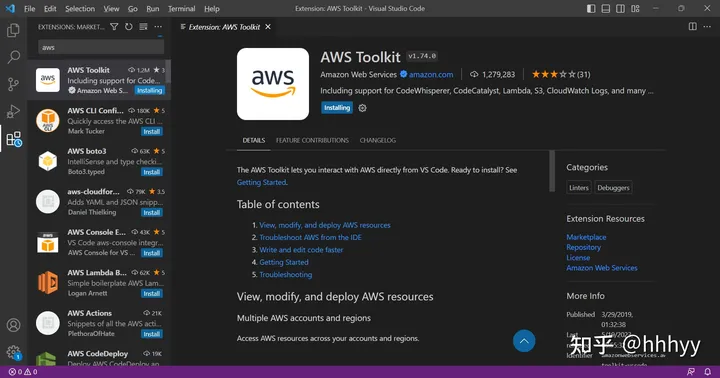
Task: Open the Explorer view in activity bar
Action: point(13,30)
